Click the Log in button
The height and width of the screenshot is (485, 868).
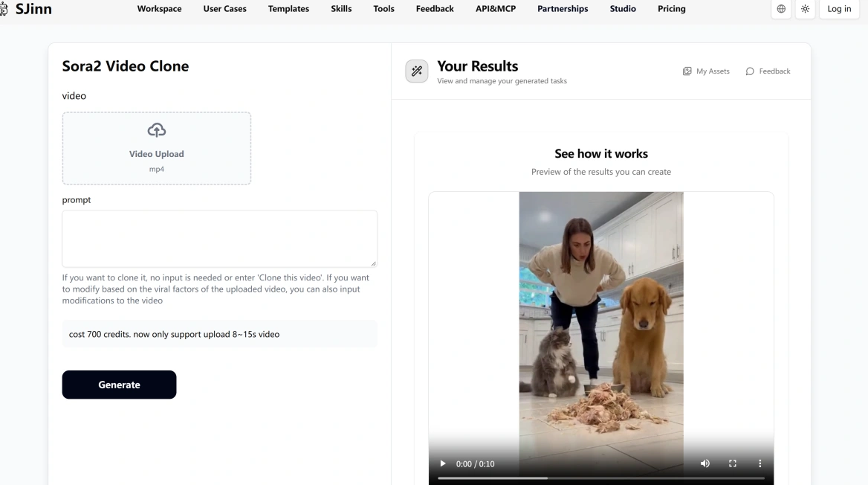pos(839,9)
